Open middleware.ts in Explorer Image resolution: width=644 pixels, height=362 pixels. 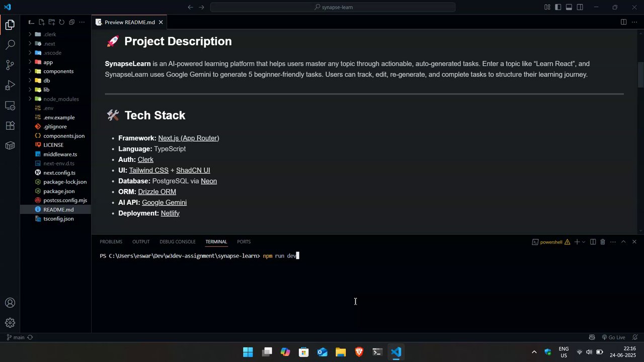coord(60,154)
